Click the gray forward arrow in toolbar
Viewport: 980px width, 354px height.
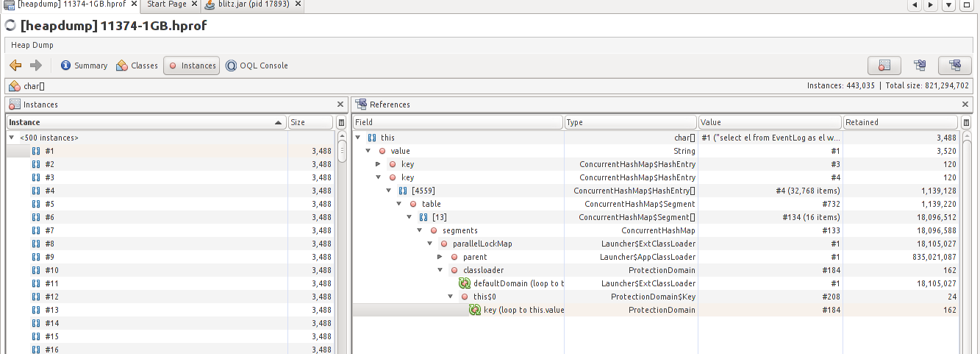[x=35, y=66]
